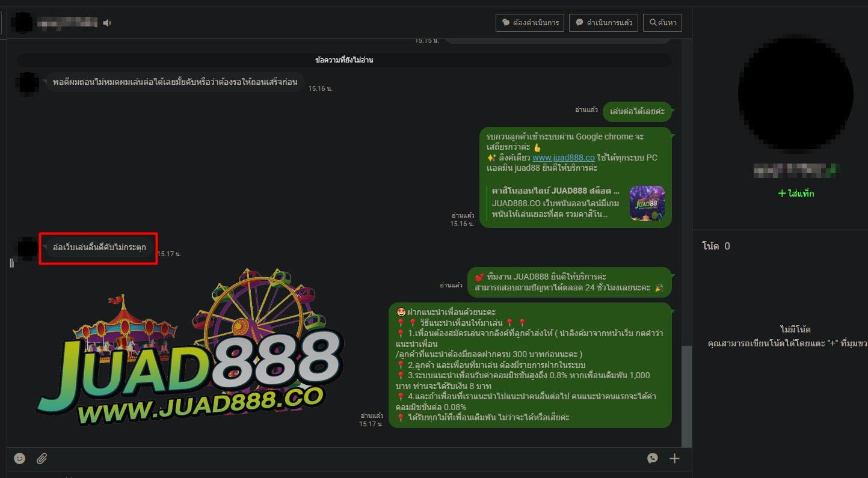Open the emoji picker

[x=20, y=458]
